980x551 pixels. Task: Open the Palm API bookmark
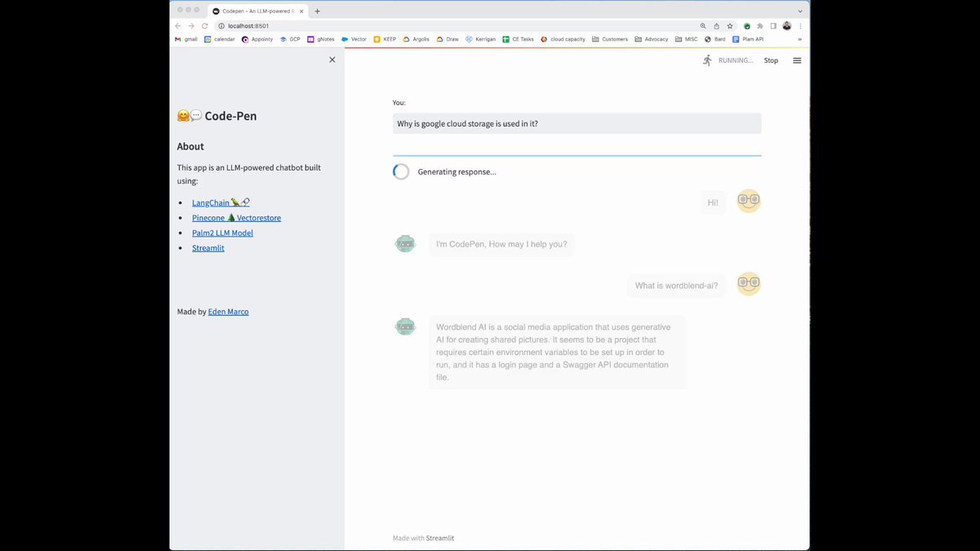[x=748, y=39]
